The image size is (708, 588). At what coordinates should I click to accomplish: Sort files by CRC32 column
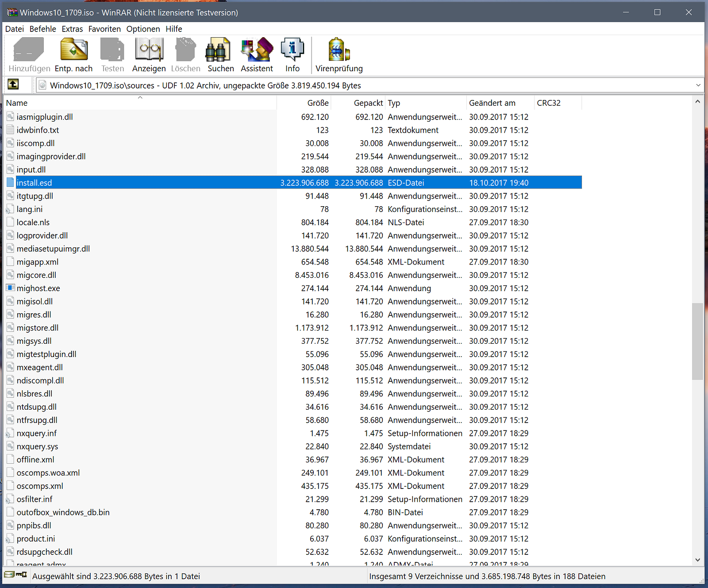pos(558,103)
